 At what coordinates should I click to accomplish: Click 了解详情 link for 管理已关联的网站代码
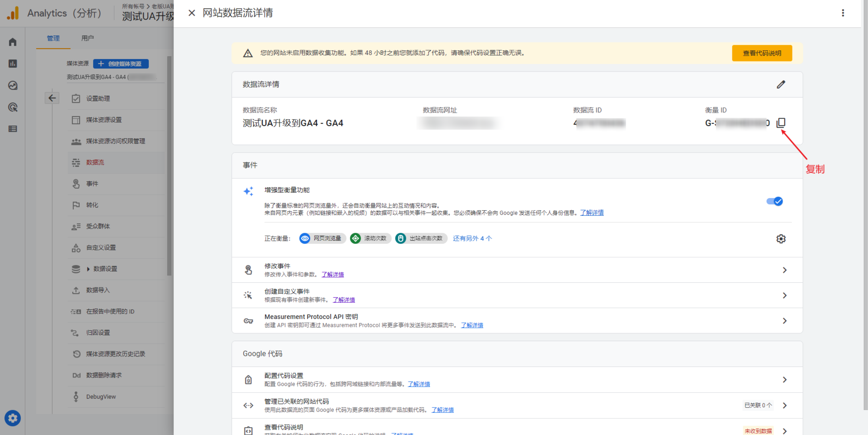point(442,410)
